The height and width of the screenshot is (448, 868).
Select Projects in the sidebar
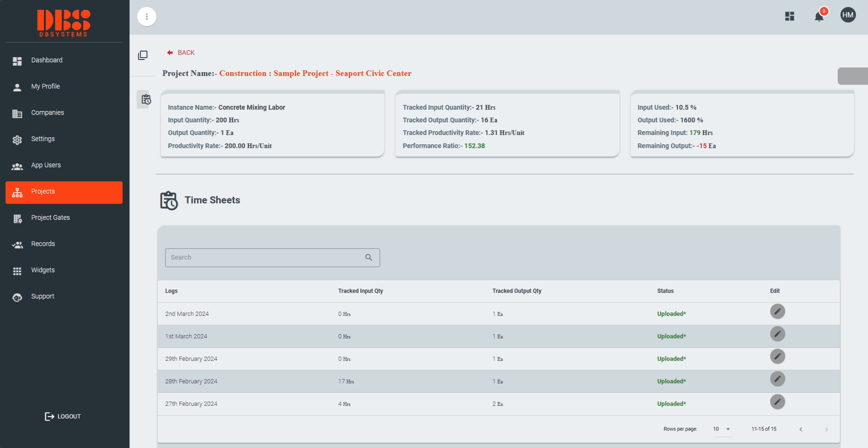(x=43, y=191)
